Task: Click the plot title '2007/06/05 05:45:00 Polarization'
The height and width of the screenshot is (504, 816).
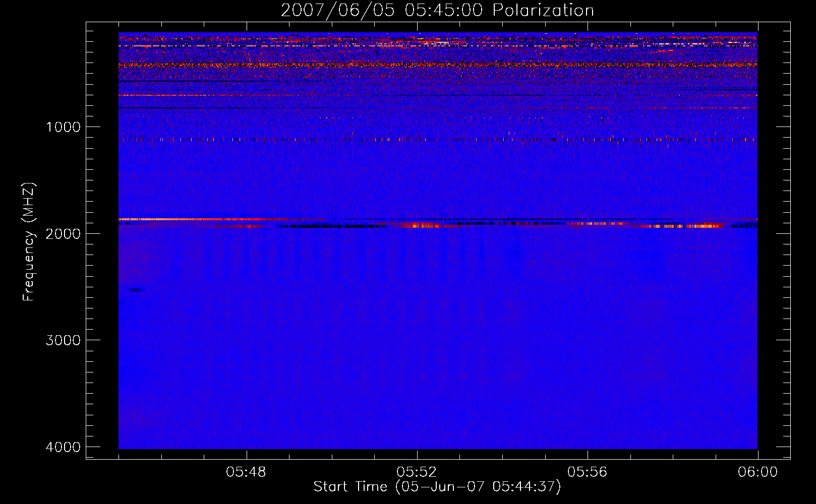Action: (437, 11)
